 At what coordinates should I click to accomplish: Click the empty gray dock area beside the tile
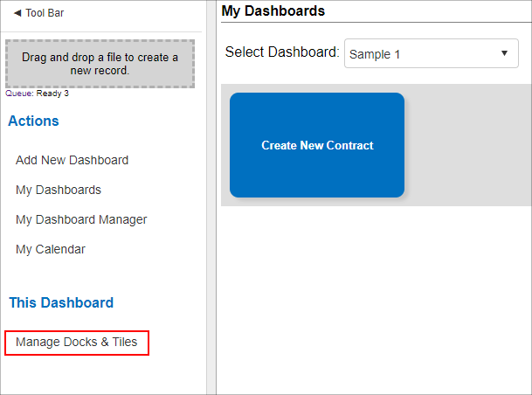click(x=470, y=145)
